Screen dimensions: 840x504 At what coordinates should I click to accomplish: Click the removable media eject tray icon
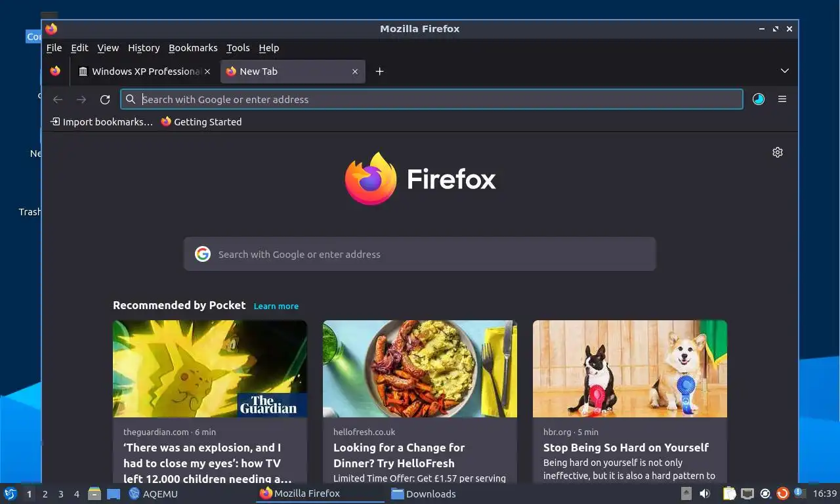coord(686,493)
